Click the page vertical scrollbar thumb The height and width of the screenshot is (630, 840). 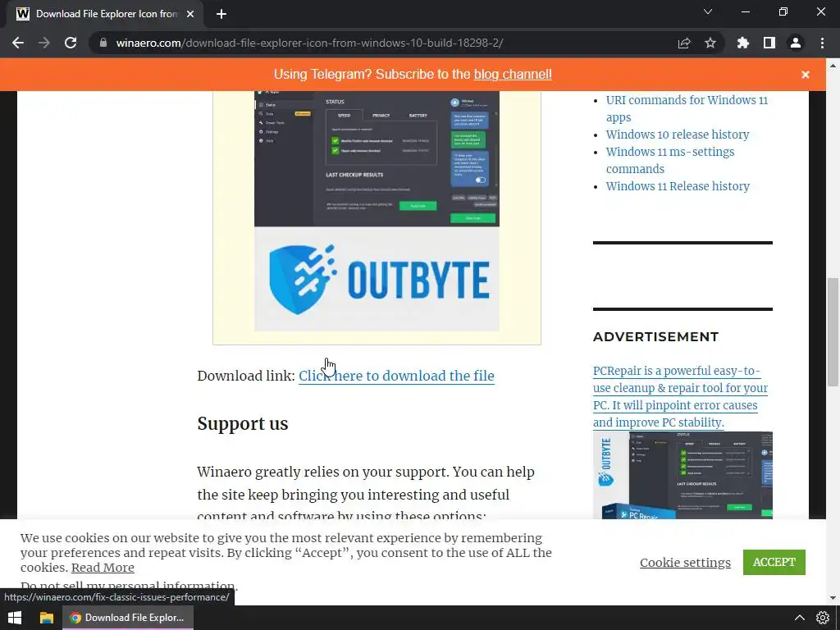coord(833,331)
